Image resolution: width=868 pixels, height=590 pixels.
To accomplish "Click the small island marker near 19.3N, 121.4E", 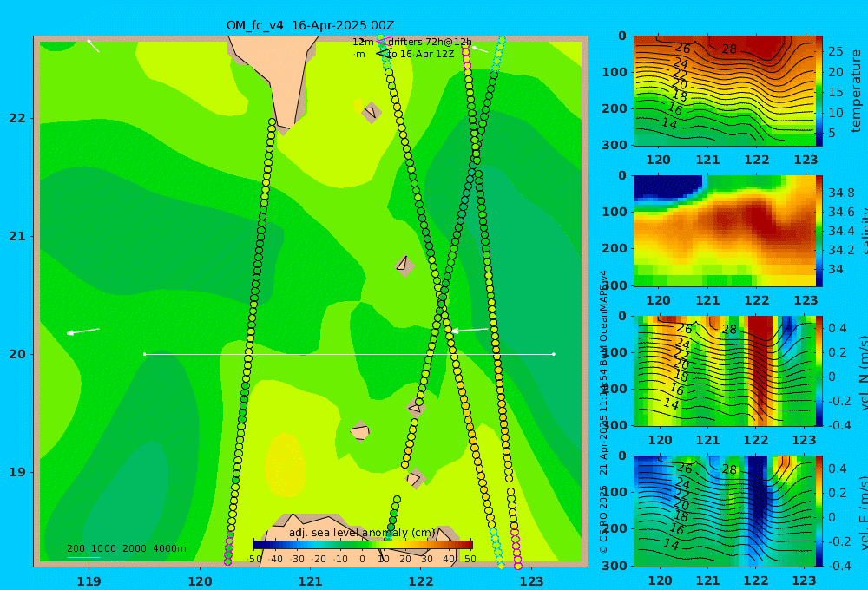I will 360,431.
